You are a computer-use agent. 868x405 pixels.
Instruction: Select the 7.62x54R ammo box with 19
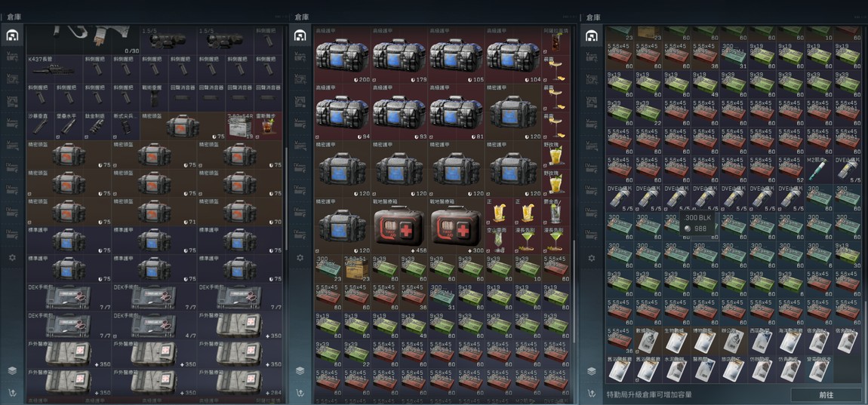(240, 126)
